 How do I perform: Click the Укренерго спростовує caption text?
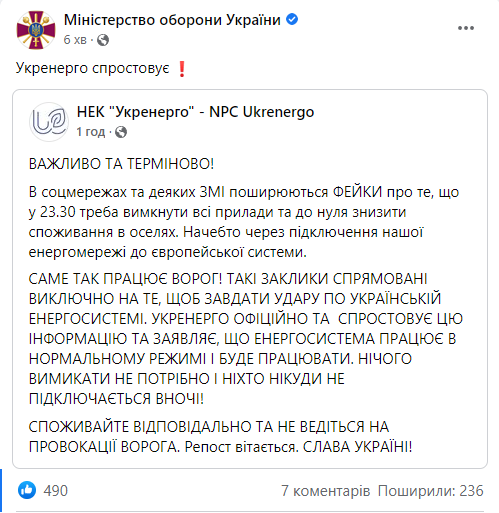coord(93,68)
